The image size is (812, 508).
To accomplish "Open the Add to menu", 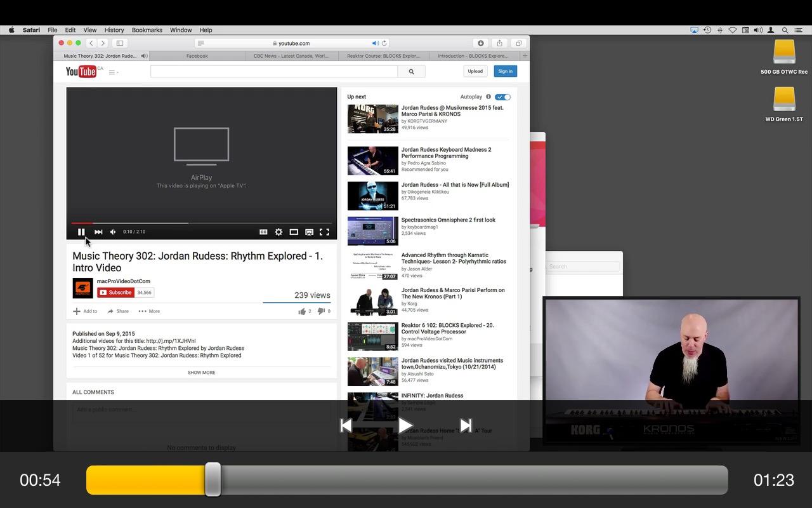I will pyautogui.click(x=85, y=311).
